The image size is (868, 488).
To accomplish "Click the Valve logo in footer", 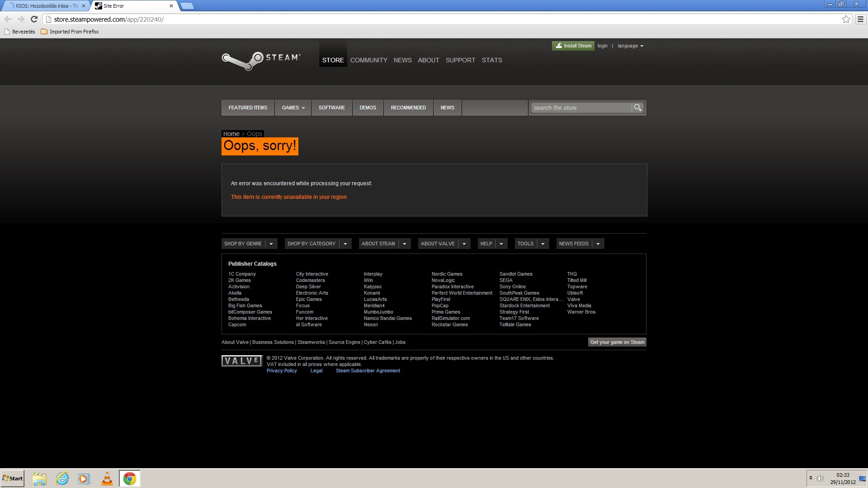I will pos(242,361).
